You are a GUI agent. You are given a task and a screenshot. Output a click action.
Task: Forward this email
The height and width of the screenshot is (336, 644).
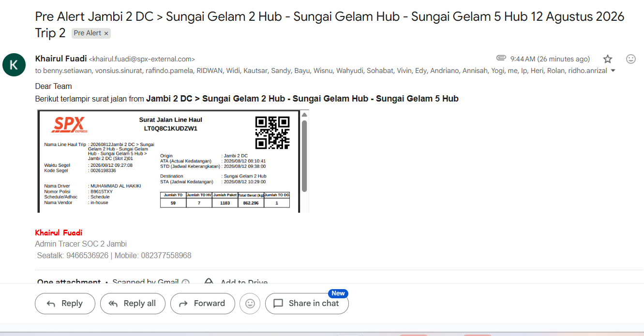click(202, 304)
